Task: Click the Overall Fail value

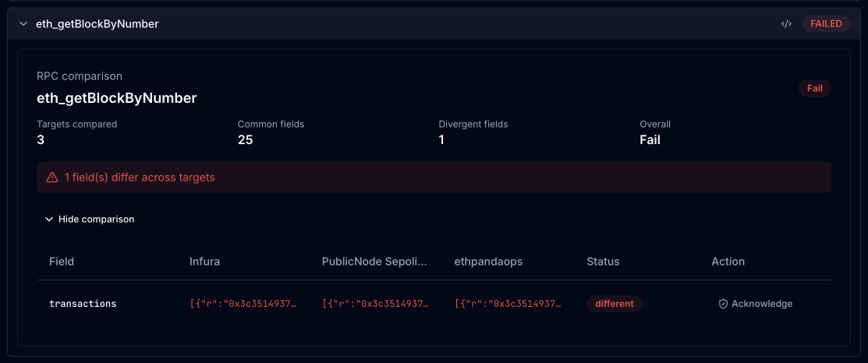Action: point(650,139)
